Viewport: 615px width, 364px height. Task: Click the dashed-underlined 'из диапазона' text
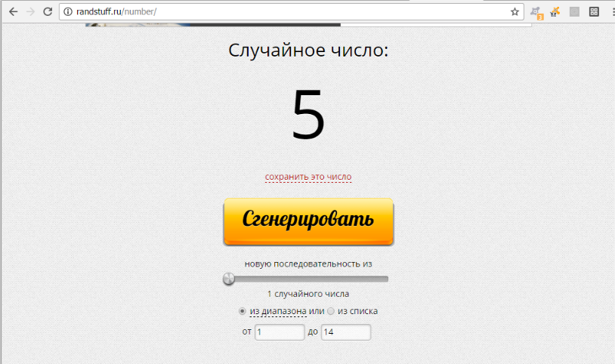click(277, 311)
